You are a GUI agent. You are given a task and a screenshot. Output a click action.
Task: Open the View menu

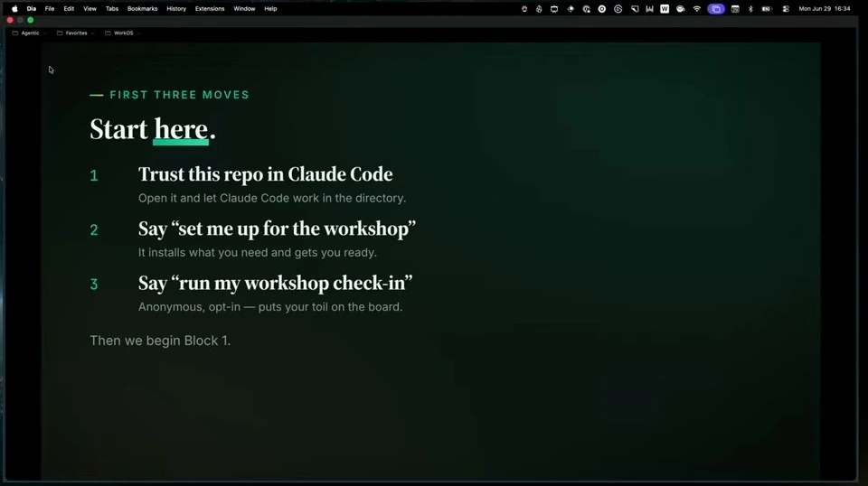90,9
